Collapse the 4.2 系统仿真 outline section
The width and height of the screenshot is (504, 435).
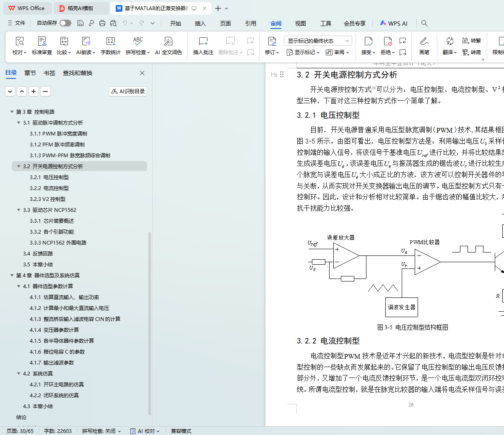(18, 373)
